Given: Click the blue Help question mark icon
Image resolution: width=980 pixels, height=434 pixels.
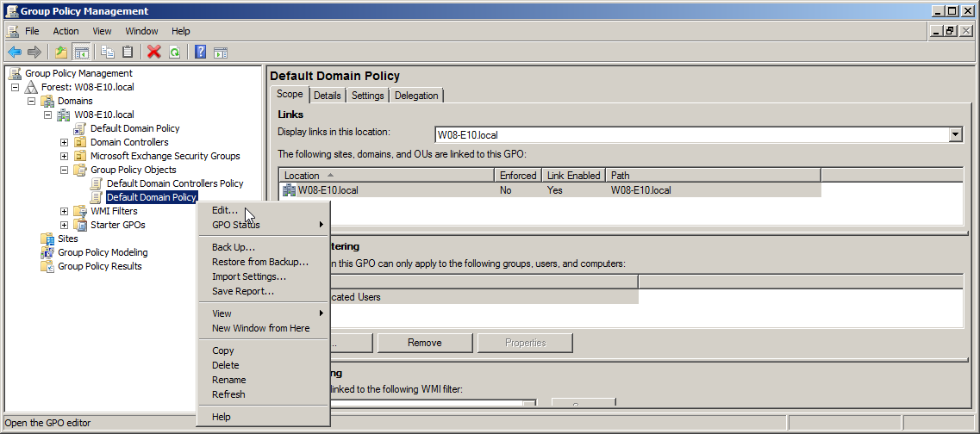Looking at the screenshot, I should (200, 52).
